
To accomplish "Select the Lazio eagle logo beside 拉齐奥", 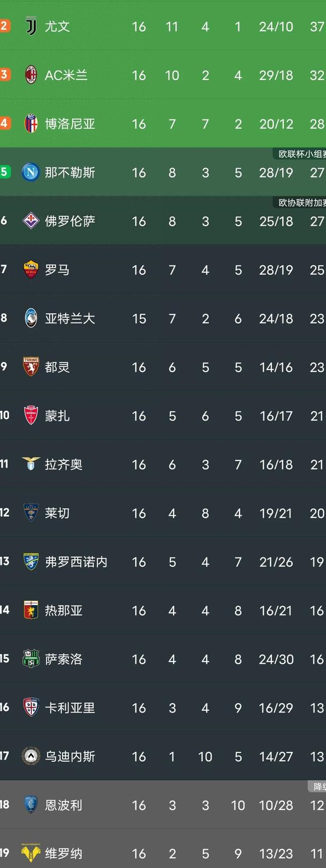I will [31, 464].
